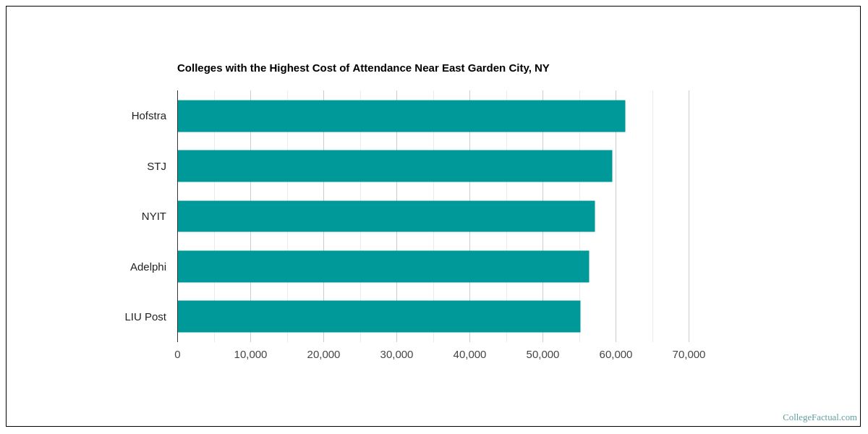868x434 pixels.
Task: Click the STJ cost bar
Action: 394,166
